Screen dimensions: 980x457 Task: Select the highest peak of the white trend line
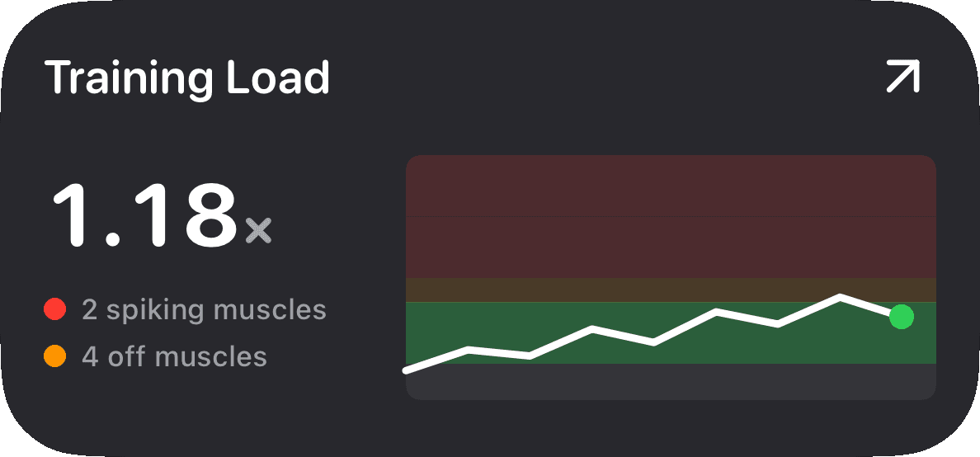(x=840, y=295)
